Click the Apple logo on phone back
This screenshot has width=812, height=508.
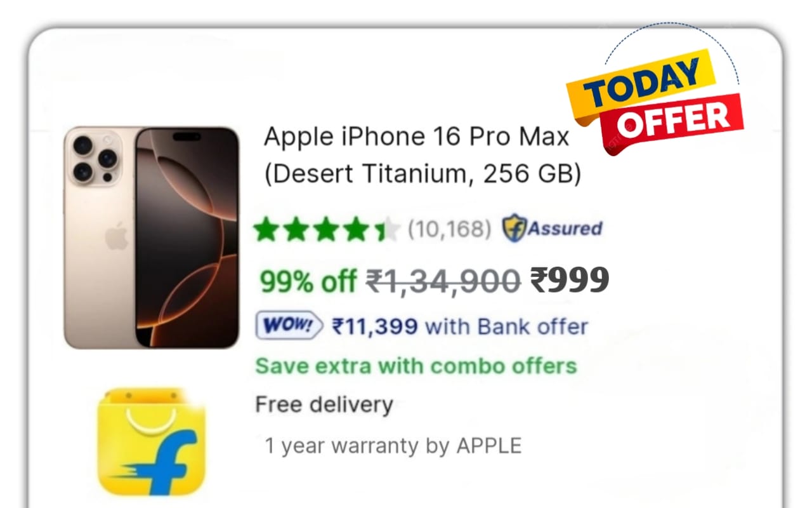click(117, 238)
